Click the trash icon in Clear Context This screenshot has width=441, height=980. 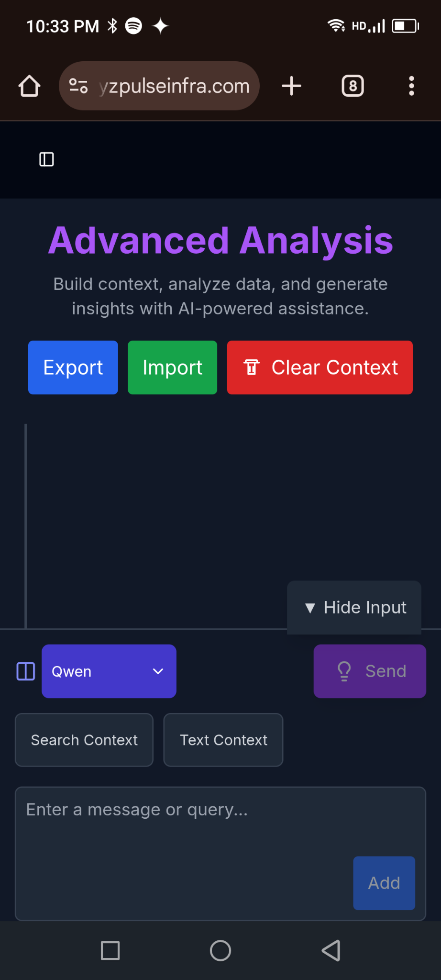[x=252, y=367]
